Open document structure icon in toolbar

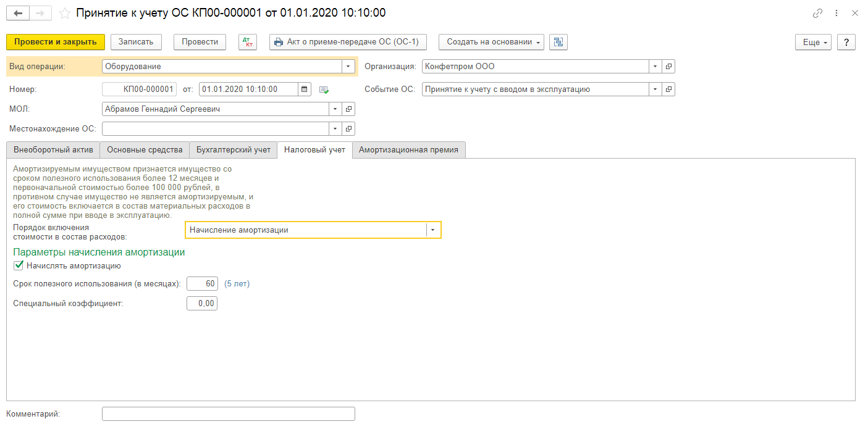pyautogui.click(x=558, y=42)
